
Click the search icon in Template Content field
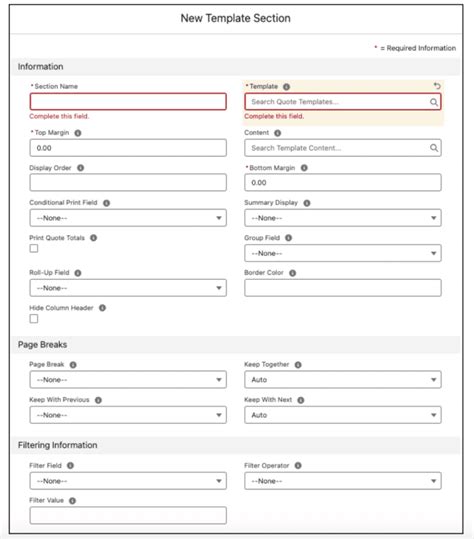pyautogui.click(x=434, y=148)
